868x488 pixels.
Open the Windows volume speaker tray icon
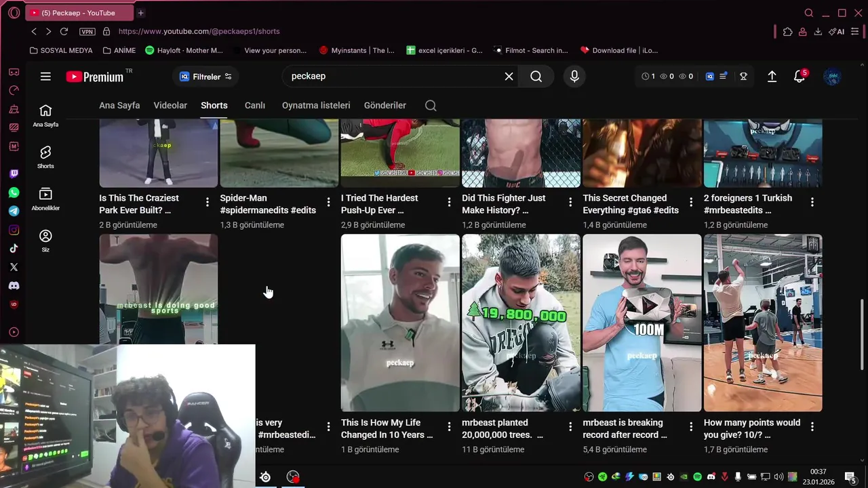click(778, 477)
